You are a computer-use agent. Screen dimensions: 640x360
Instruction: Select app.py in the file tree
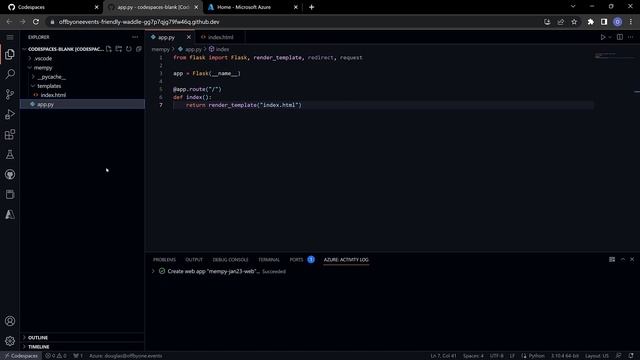click(x=82, y=104)
